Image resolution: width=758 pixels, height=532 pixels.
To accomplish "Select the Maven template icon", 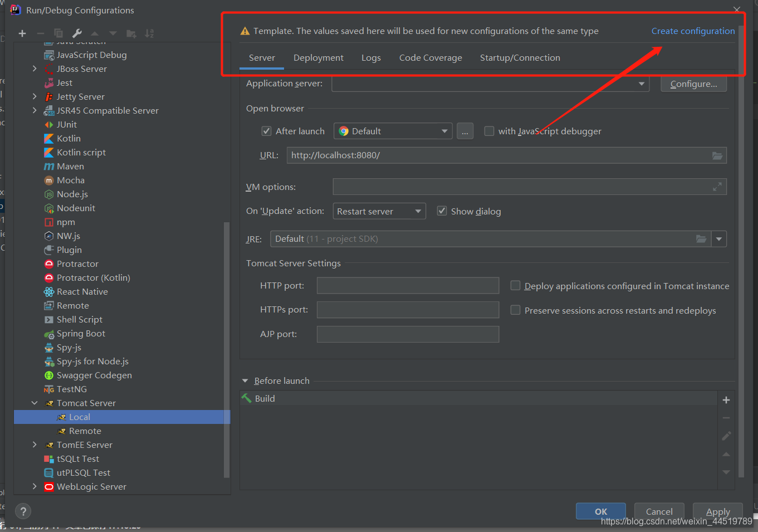I will (49, 166).
